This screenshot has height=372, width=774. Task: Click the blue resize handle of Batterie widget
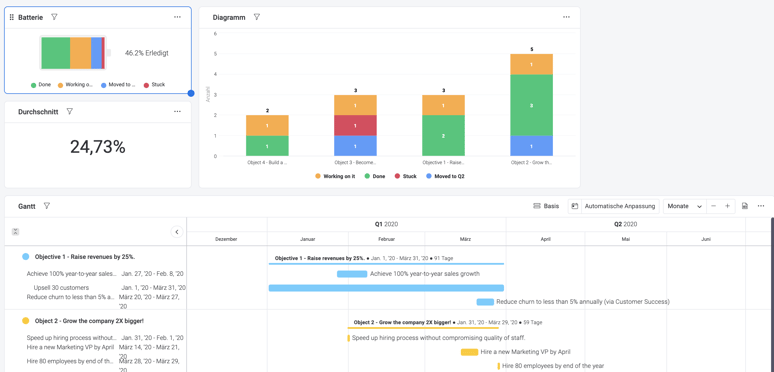191,93
